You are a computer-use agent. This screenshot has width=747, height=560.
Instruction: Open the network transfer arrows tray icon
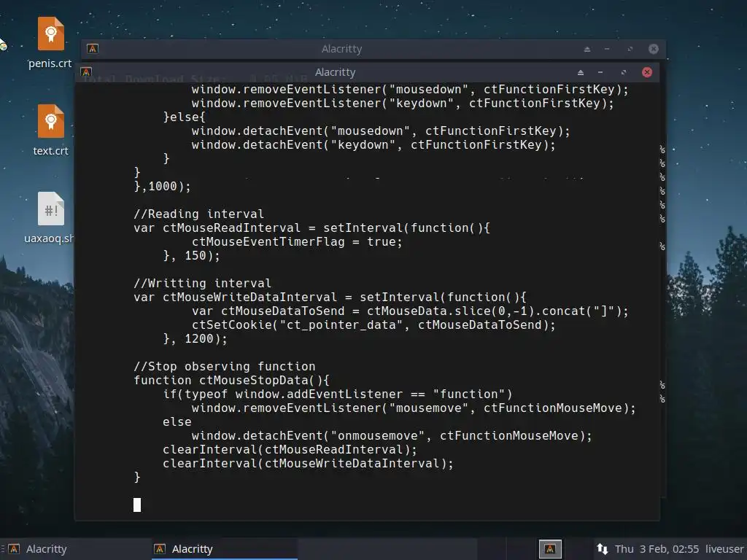(602, 549)
